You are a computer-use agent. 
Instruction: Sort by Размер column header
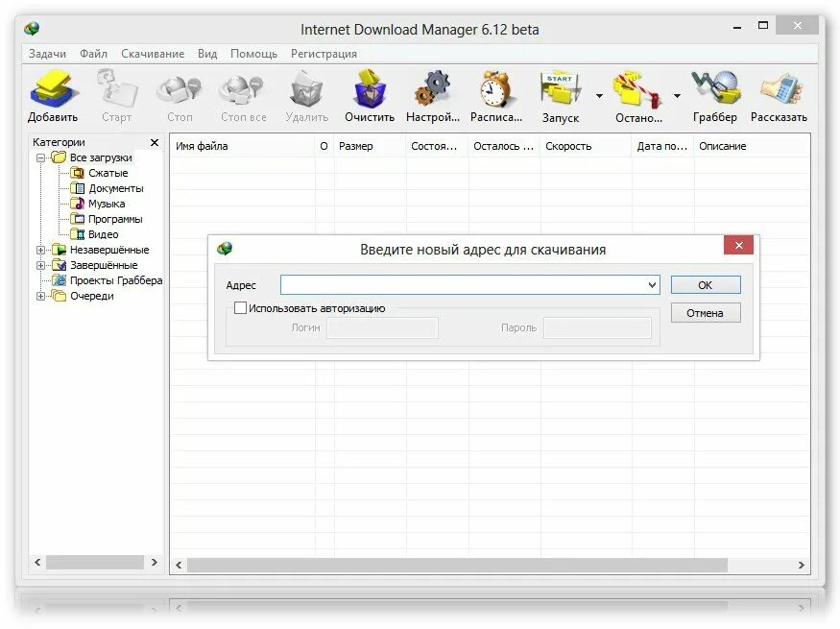coord(371,146)
